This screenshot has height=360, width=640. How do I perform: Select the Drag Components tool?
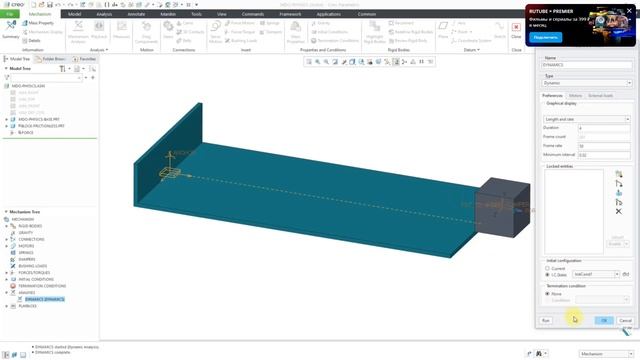point(146,32)
